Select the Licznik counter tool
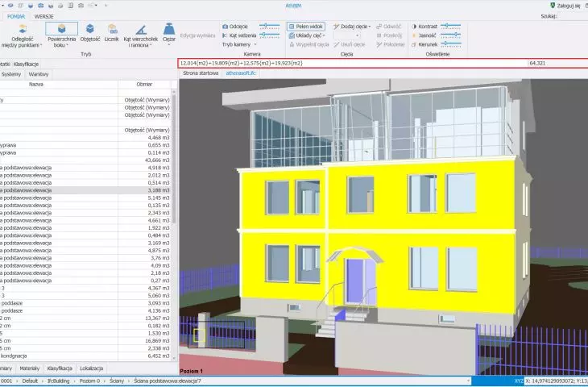This screenshot has width=588, height=387. point(112,33)
